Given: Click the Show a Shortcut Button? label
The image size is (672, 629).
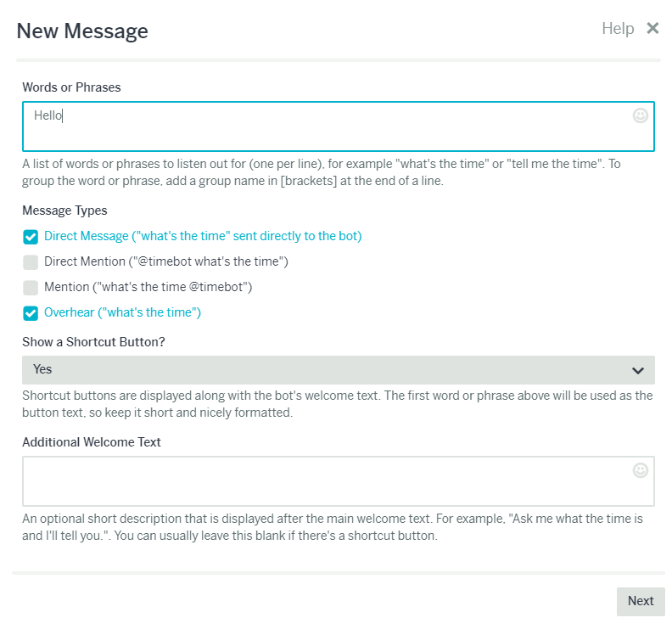Looking at the screenshot, I should [x=93, y=342].
